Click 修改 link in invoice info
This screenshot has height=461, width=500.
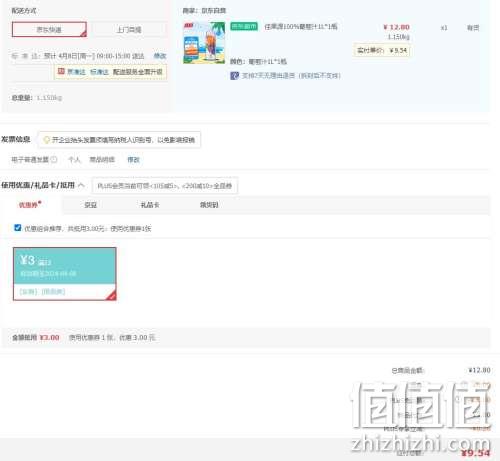pyautogui.click(x=133, y=160)
